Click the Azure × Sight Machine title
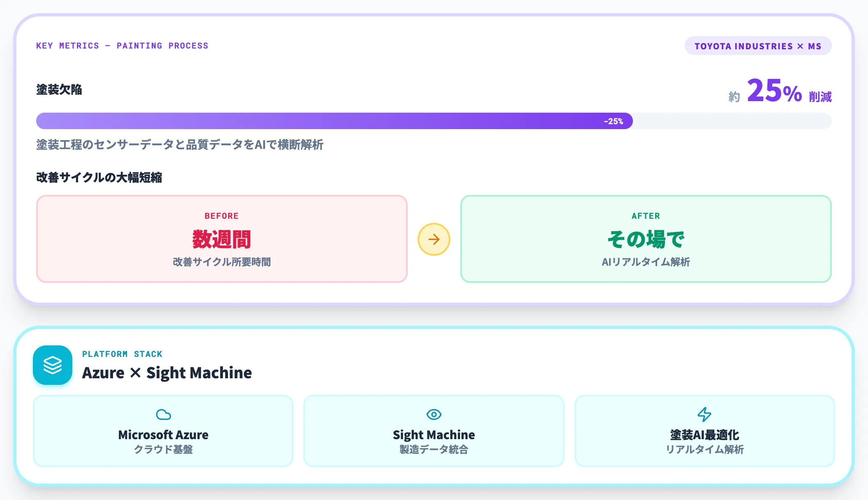 coord(167,373)
